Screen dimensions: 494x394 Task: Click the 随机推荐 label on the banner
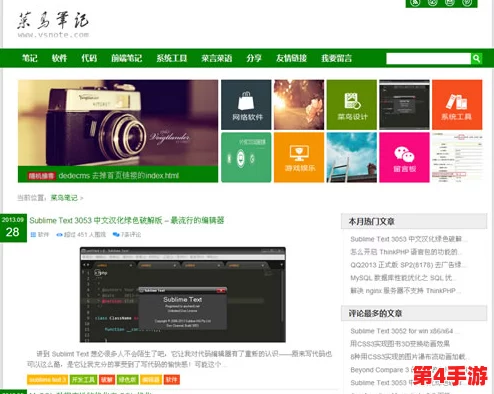coord(41,176)
